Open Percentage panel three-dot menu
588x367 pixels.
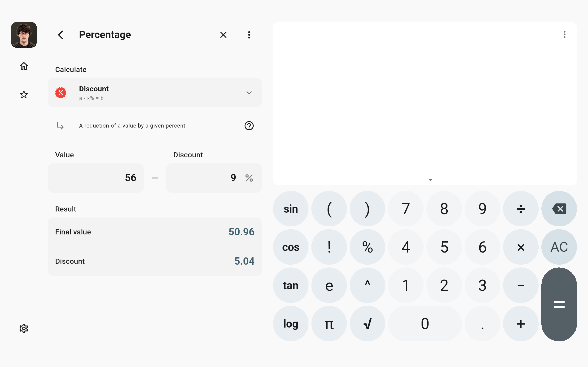[x=249, y=35]
